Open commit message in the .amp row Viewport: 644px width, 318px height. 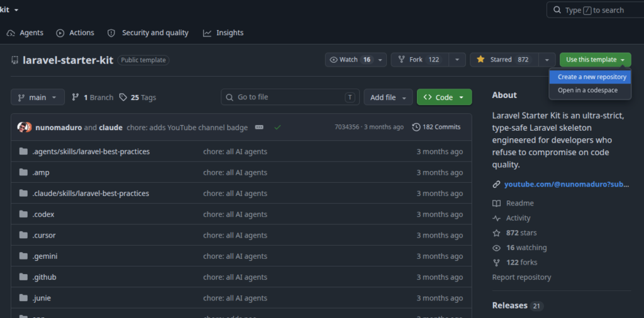point(235,172)
